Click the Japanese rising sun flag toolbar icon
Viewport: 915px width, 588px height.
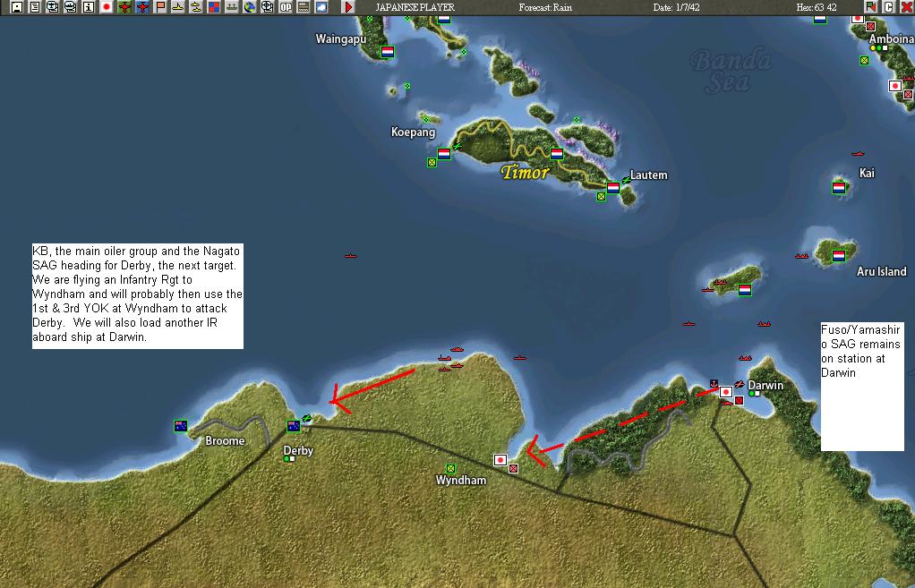click(x=107, y=7)
